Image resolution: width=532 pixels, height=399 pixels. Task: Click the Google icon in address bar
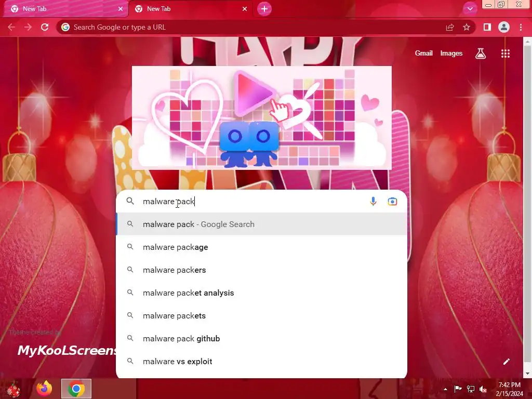click(x=65, y=27)
